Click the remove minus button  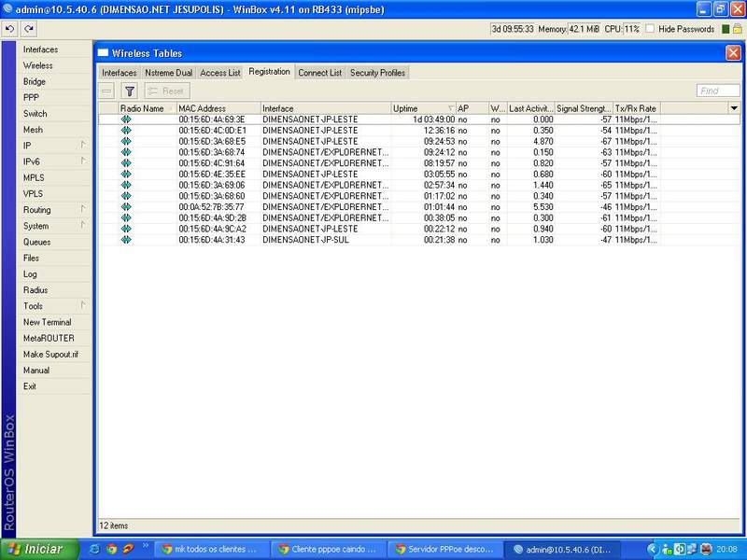tap(107, 91)
